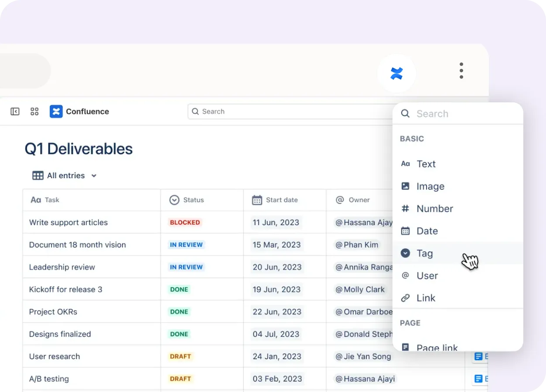Click the chain icon beside Link
The width and height of the screenshot is (546, 392).
(405, 298)
